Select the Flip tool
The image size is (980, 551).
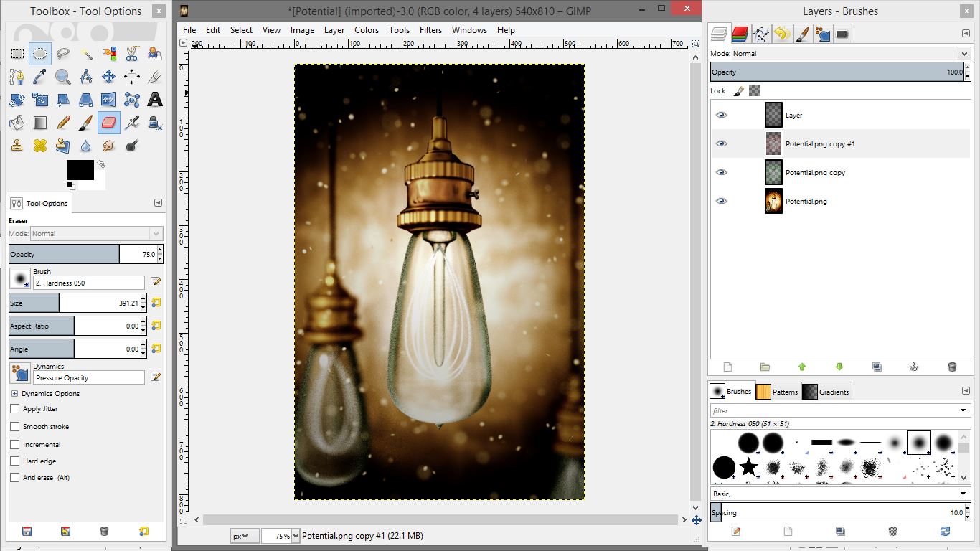point(109,100)
